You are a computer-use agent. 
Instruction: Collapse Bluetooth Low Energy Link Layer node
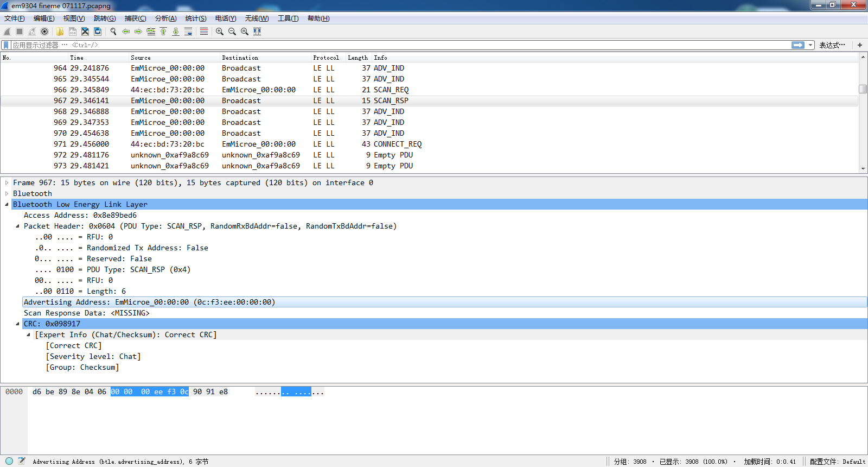tap(7, 204)
